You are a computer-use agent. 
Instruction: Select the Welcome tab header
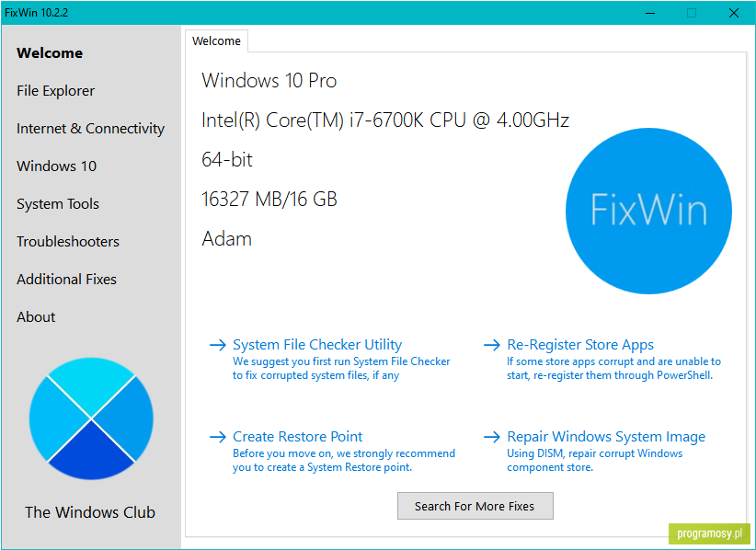[216, 41]
